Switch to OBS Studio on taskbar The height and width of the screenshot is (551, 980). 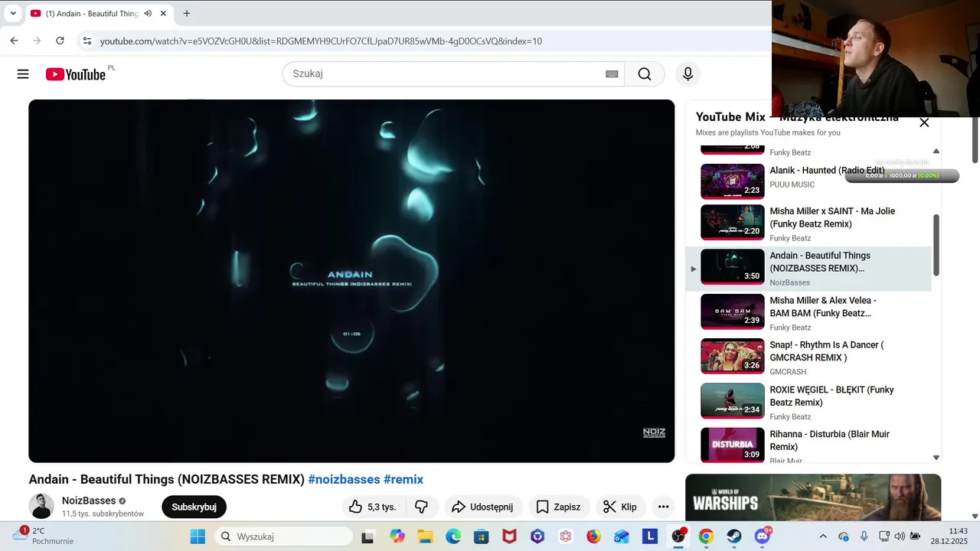[678, 536]
